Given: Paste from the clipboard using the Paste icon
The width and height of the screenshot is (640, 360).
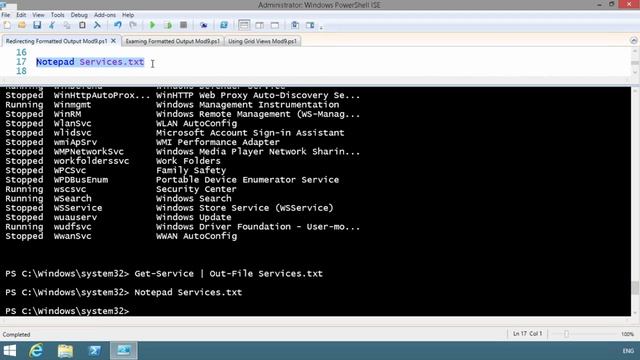Looking at the screenshot, I should click(82, 25).
